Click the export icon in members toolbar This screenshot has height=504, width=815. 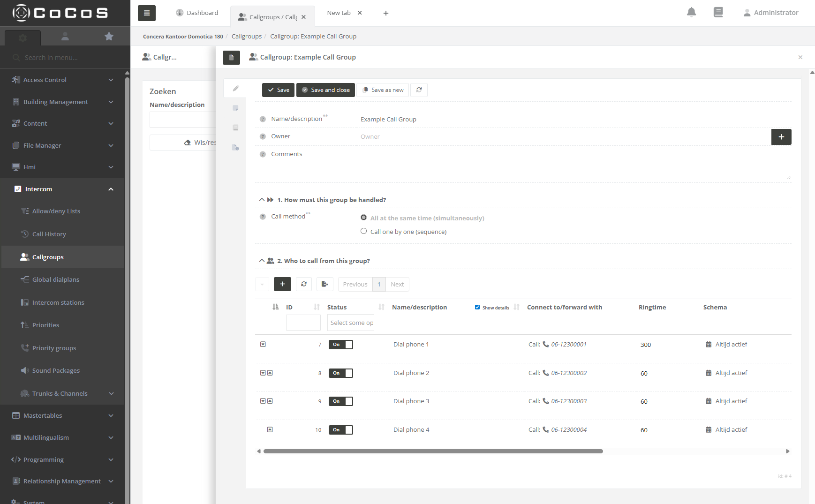[x=324, y=284]
